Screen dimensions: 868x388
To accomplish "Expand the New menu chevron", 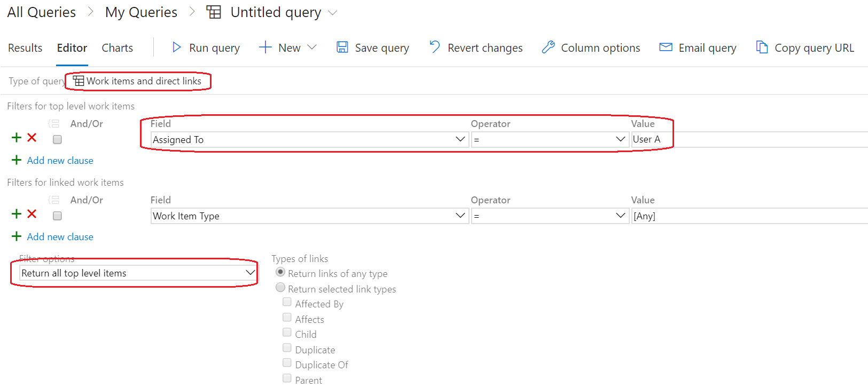I will click(x=312, y=47).
